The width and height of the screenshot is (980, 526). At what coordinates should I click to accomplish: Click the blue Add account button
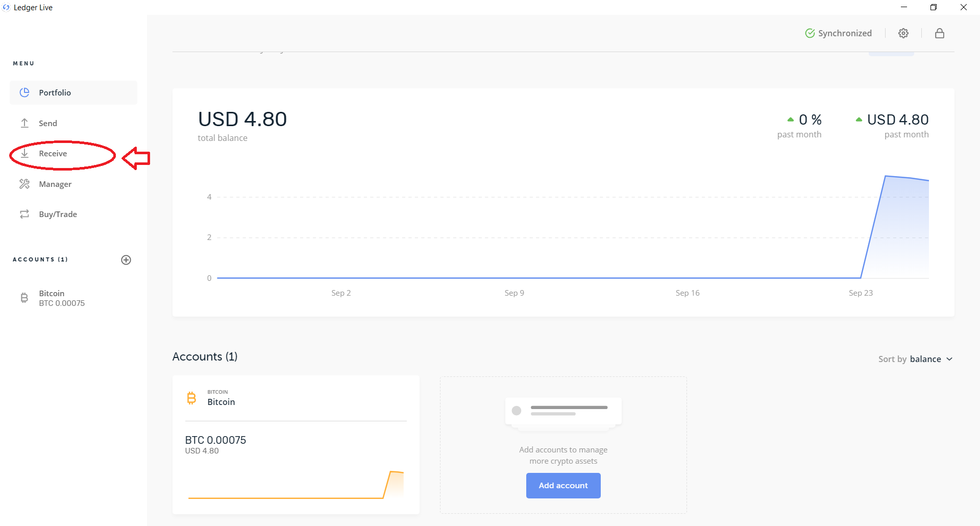coord(563,486)
